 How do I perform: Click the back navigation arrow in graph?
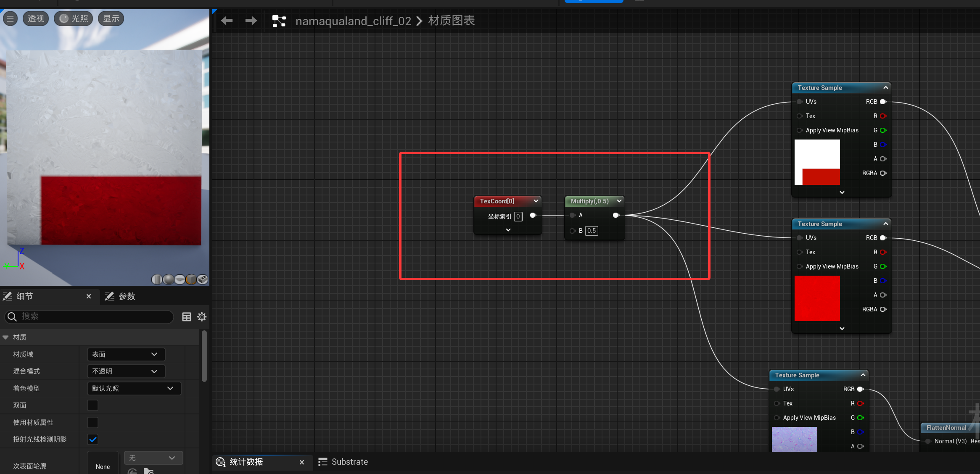point(227,21)
